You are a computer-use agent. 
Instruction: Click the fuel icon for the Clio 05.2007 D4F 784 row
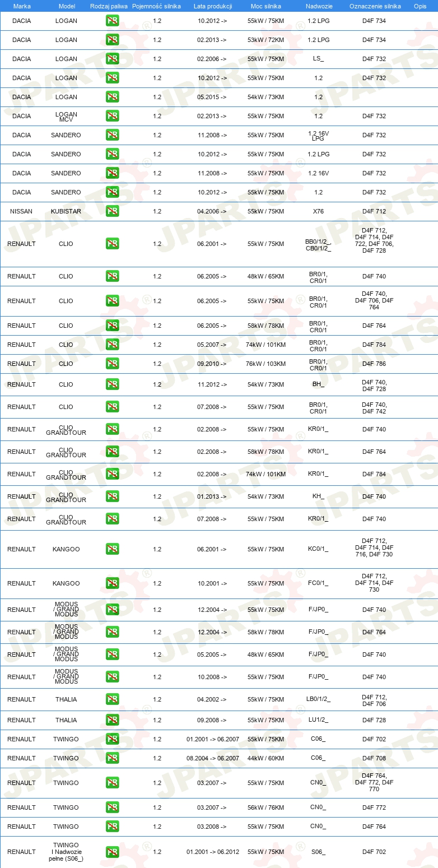[112, 345]
